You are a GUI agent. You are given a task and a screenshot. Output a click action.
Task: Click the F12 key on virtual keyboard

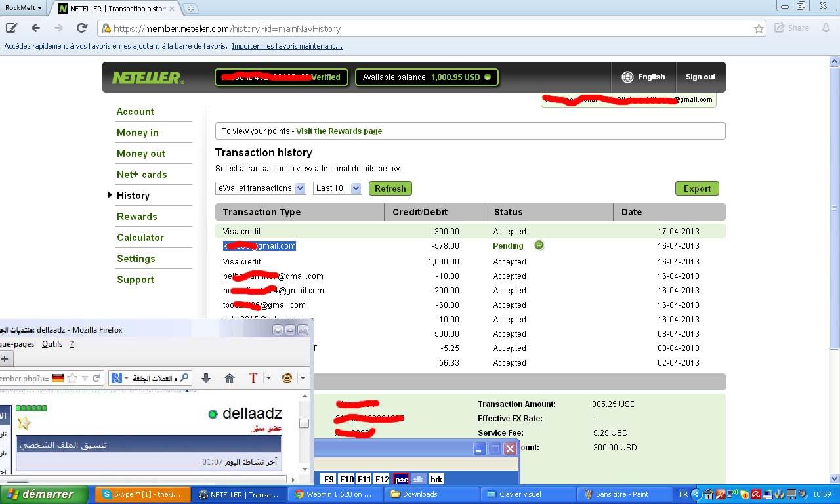click(x=381, y=480)
